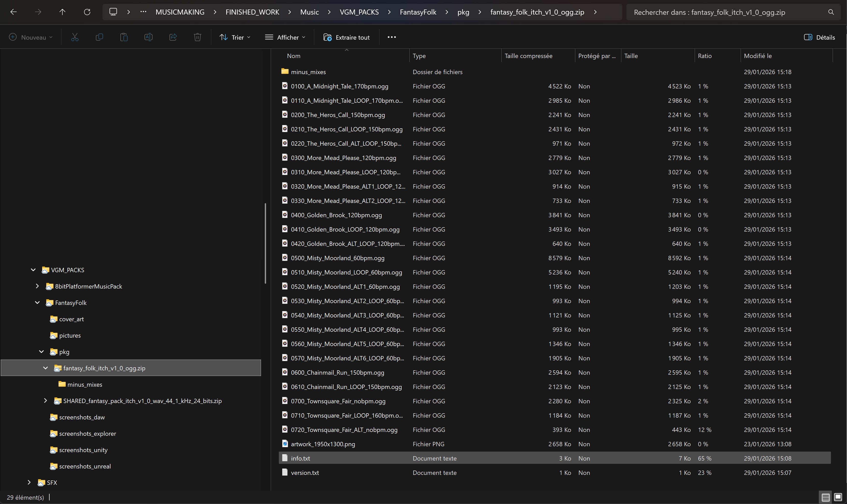Refresh the current folder view

[x=87, y=12]
